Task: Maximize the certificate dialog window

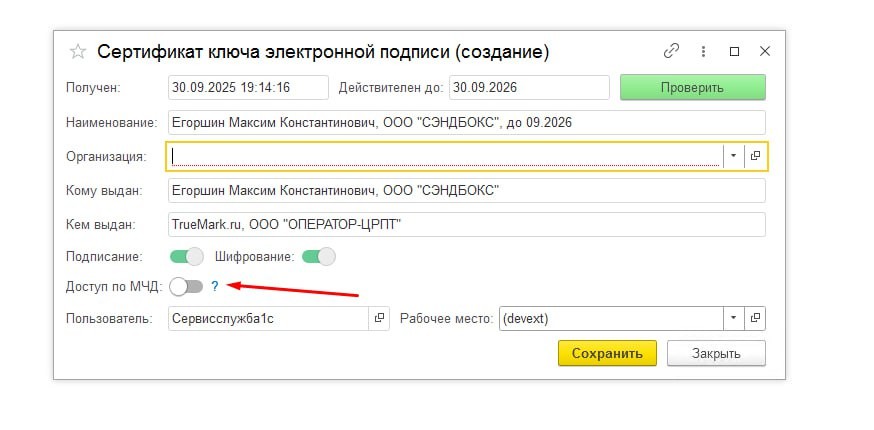Action: click(734, 51)
